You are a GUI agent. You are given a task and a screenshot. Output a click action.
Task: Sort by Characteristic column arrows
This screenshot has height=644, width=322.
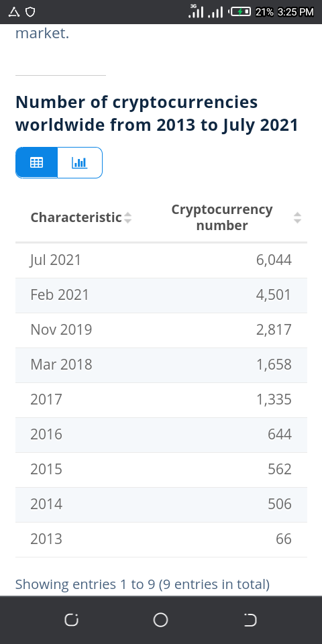coord(127,217)
